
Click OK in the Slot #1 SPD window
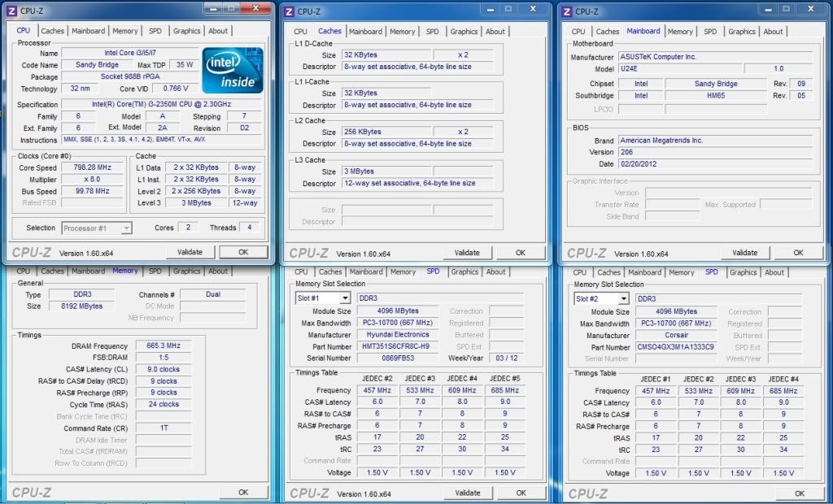521,493
